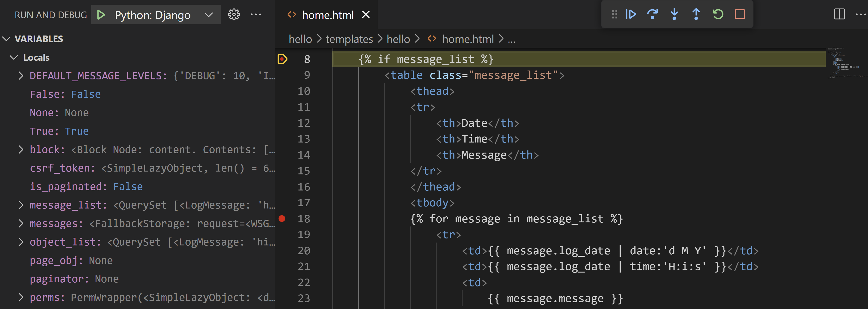Split the editor using the toolbar icon

[839, 14]
